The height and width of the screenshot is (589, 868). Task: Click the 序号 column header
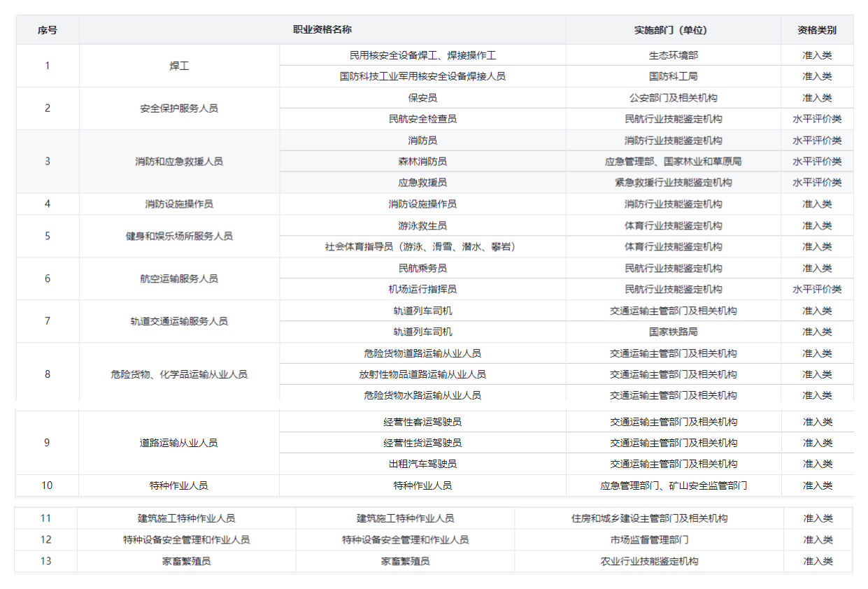click(48, 30)
